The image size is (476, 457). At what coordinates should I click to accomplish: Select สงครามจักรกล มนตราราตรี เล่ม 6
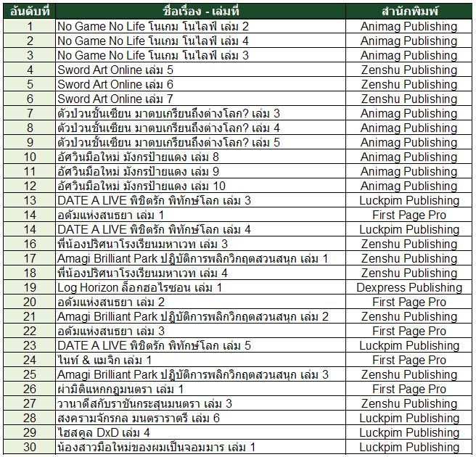point(201,418)
